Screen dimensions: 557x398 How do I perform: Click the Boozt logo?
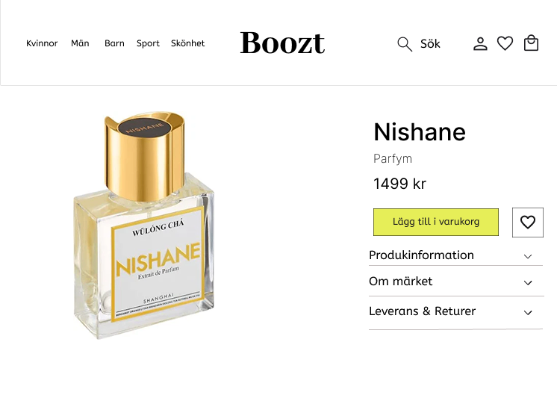(282, 43)
